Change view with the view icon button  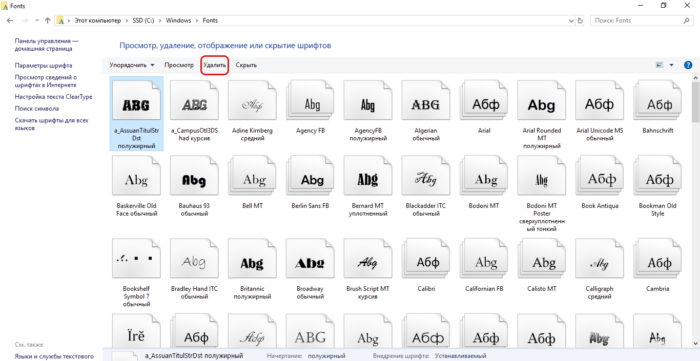[x=659, y=65]
